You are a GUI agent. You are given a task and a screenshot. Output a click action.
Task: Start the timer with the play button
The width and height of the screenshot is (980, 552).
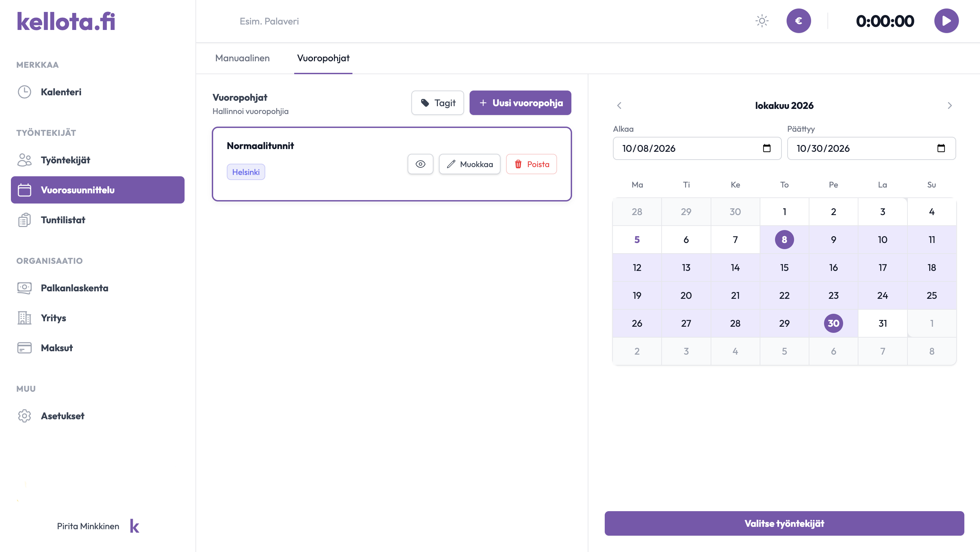point(946,21)
